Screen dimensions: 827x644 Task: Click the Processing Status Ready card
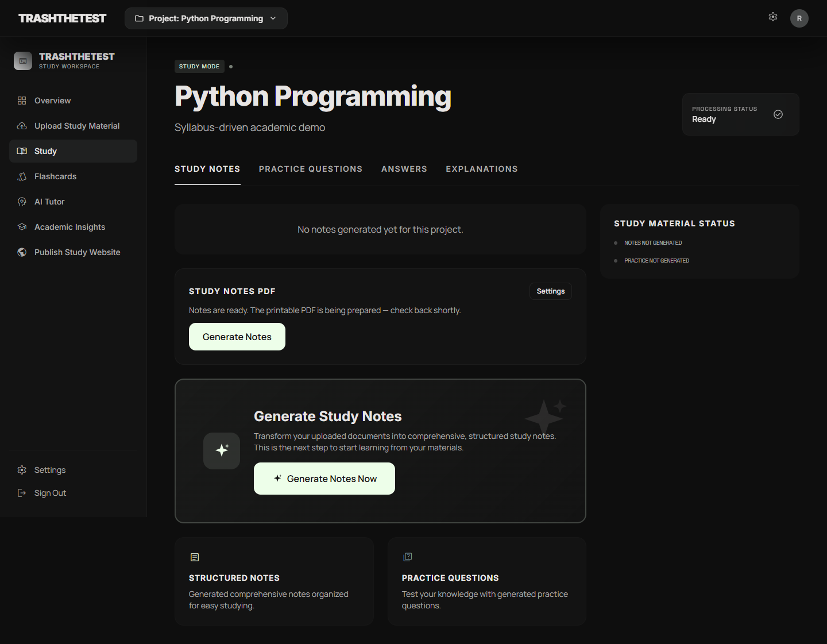[741, 114]
